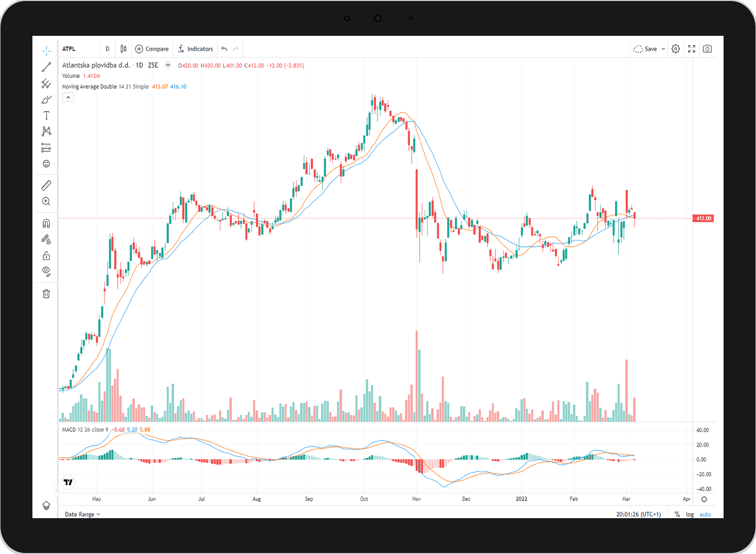Select the Volume indicator legend
The width and height of the screenshot is (756, 554).
point(71,76)
